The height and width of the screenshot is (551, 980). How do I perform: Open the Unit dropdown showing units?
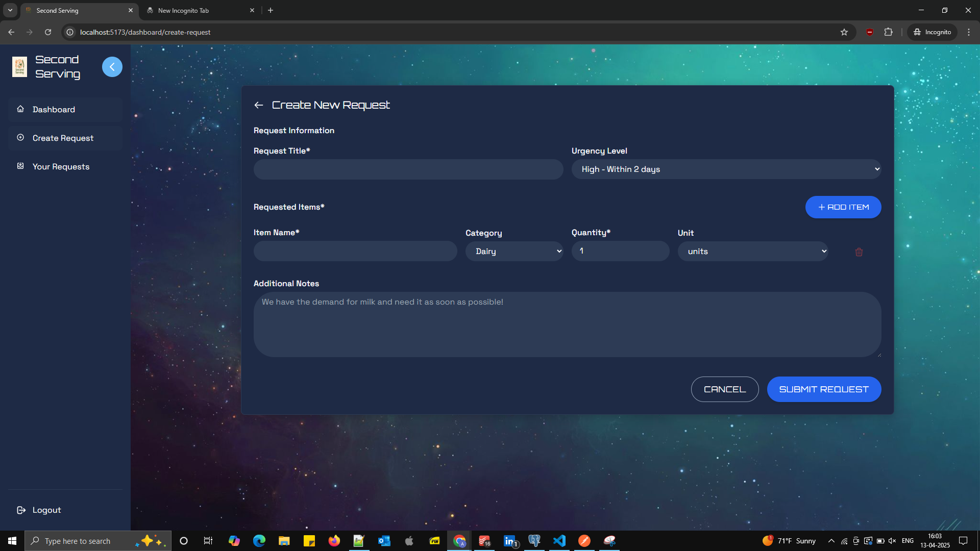[752, 252]
